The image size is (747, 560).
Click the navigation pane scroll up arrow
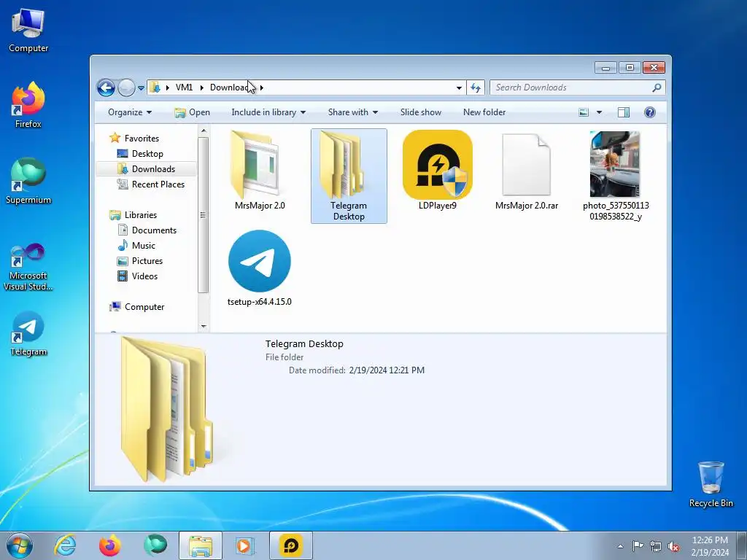(x=204, y=131)
